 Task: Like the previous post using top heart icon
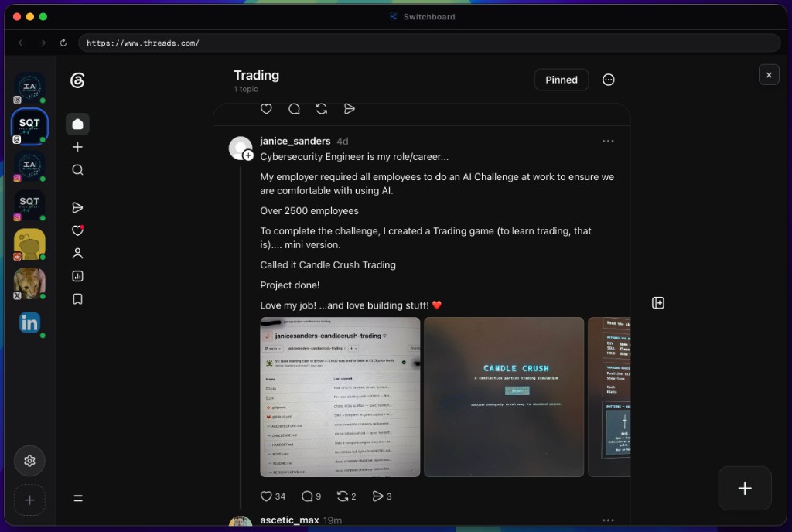(266, 109)
